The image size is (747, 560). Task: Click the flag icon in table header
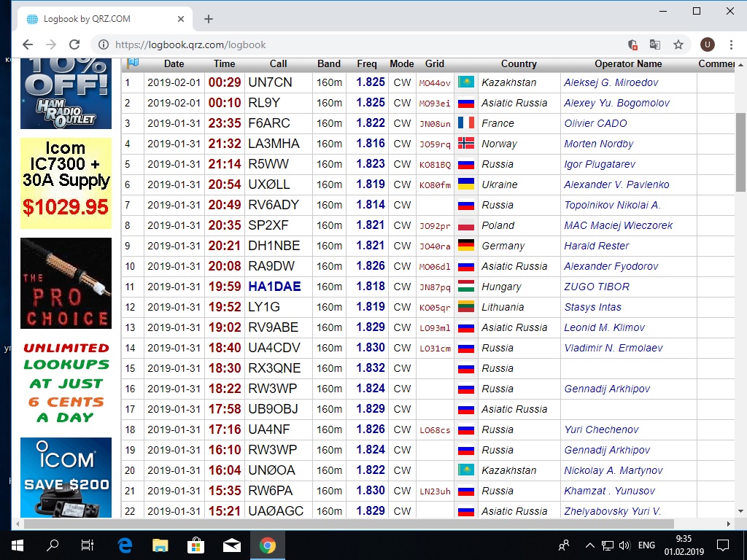click(133, 63)
